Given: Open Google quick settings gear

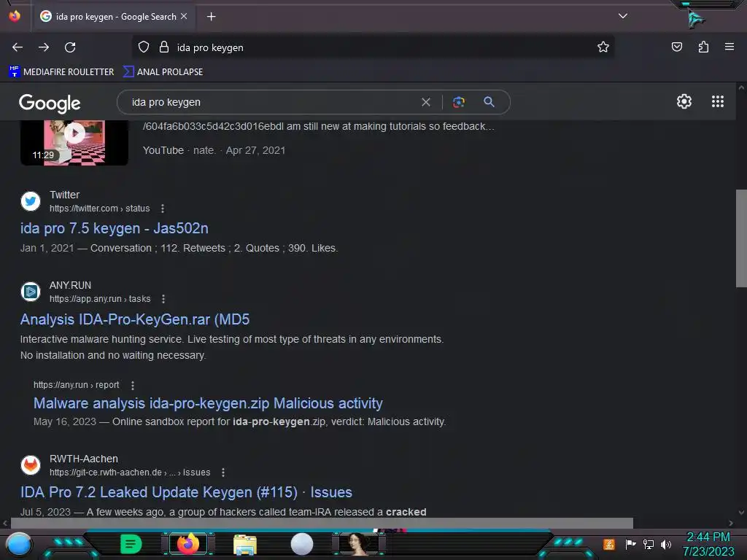Looking at the screenshot, I should [x=684, y=101].
